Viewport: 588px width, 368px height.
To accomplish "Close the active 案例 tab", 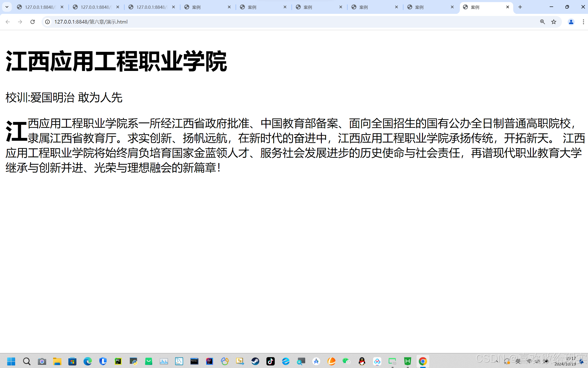I will point(507,7).
